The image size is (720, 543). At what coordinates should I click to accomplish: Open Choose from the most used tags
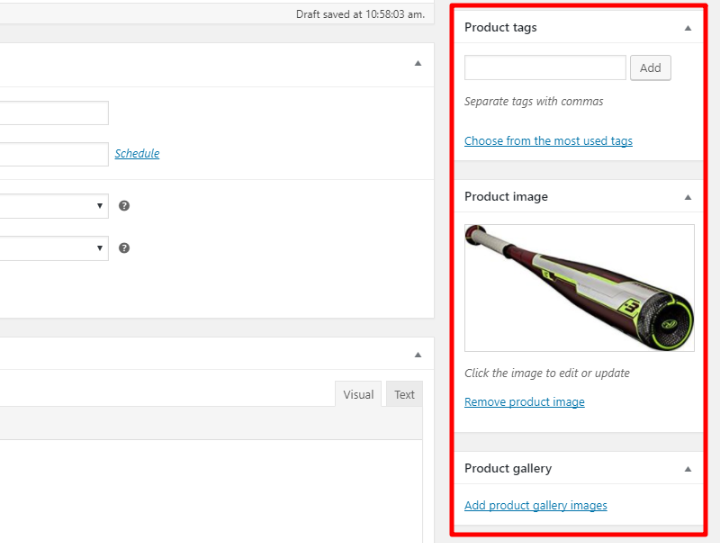(548, 141)
